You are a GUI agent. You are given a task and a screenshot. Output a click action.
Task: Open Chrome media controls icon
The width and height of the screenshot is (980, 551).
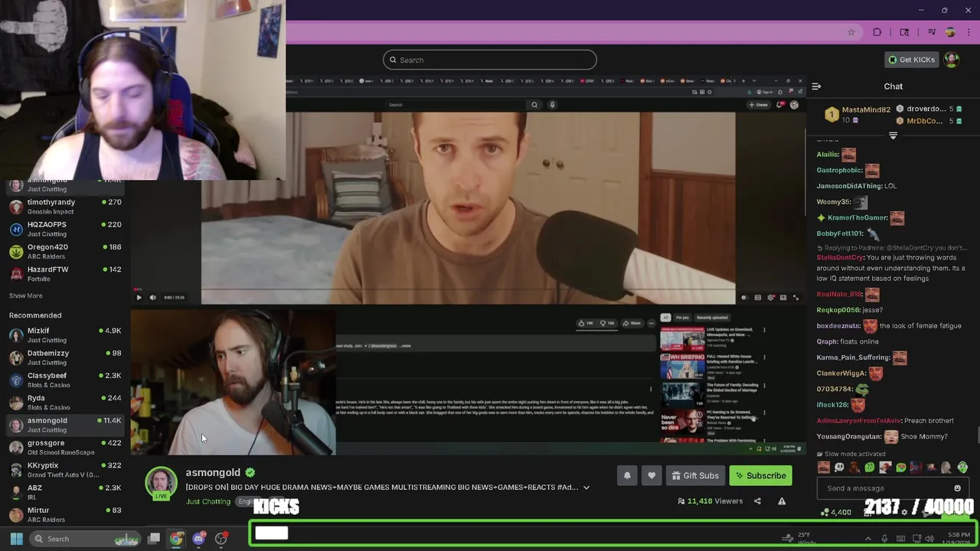(932, 32)
